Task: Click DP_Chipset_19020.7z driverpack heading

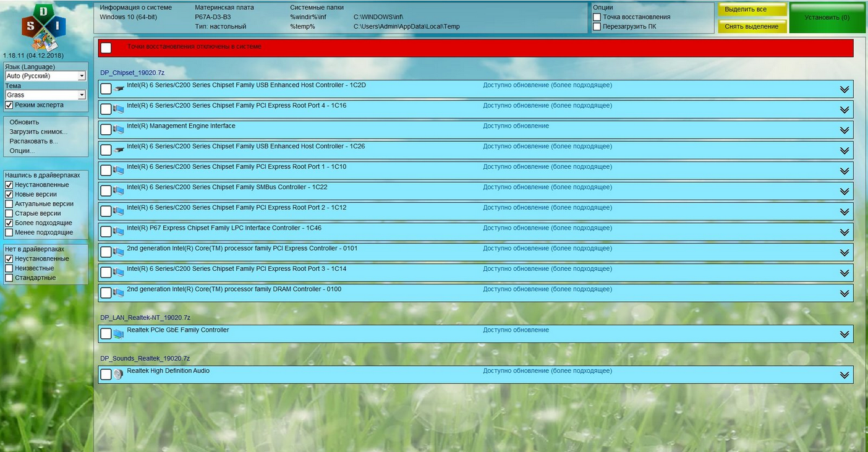Action: tap(132, 73)
